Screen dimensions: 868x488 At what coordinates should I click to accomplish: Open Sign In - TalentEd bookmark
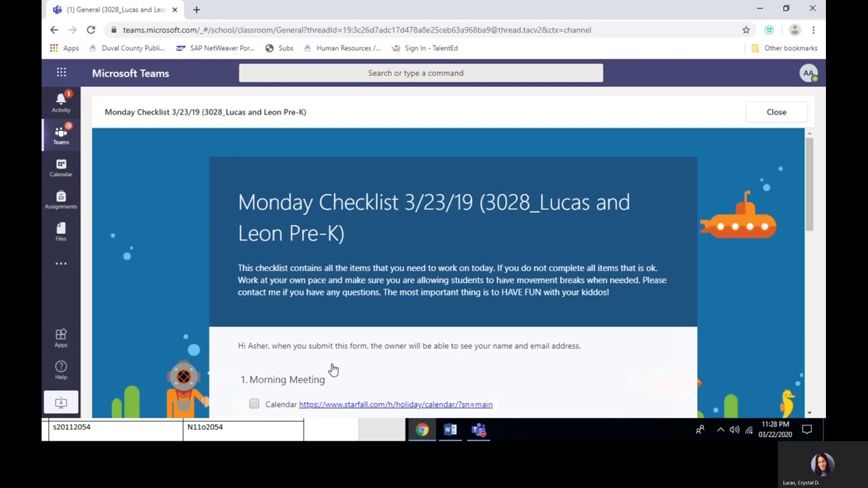point(424,48)
